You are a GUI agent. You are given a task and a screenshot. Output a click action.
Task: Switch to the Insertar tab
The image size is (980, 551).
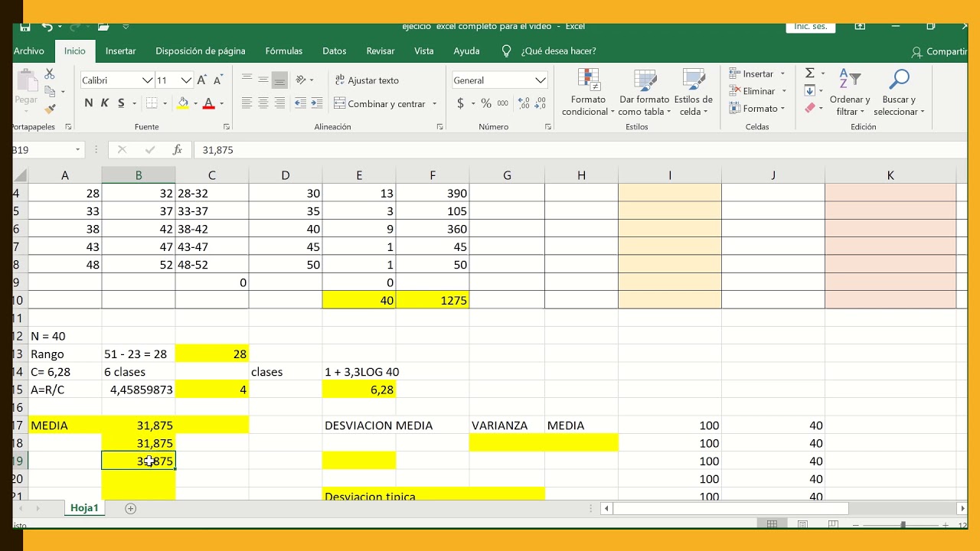tap(120, 51)
